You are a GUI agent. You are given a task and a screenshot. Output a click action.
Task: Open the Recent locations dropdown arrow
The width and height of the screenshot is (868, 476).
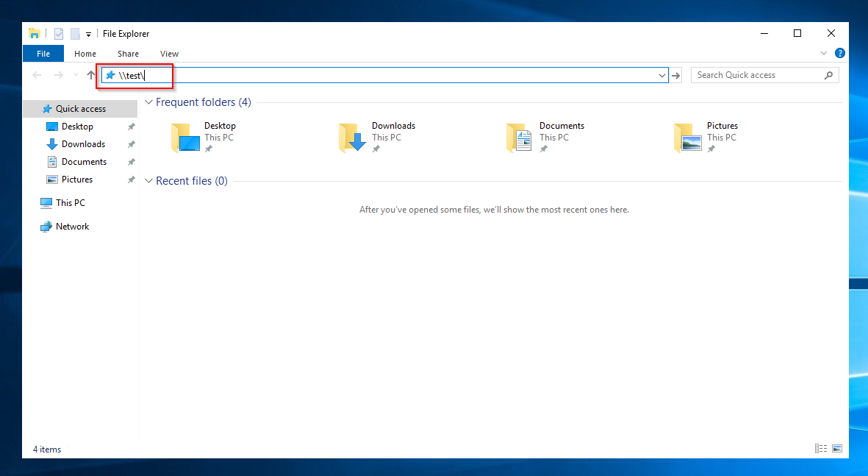point(76,75)
